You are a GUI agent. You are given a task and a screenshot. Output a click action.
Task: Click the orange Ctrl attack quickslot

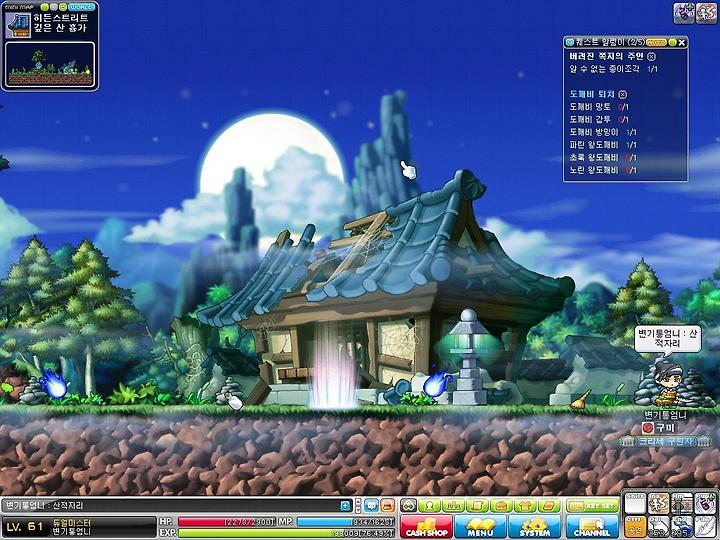636,527
